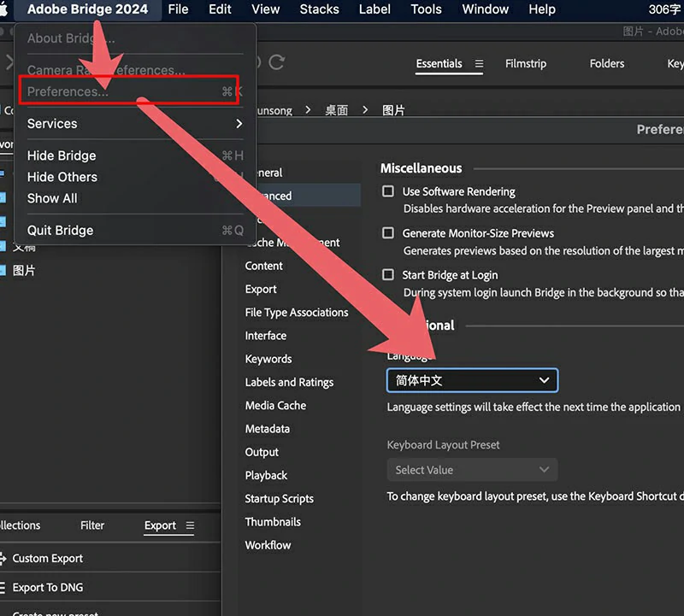
Task: Expand the path chevron after 桌面
Action: (x=365, y=110)
